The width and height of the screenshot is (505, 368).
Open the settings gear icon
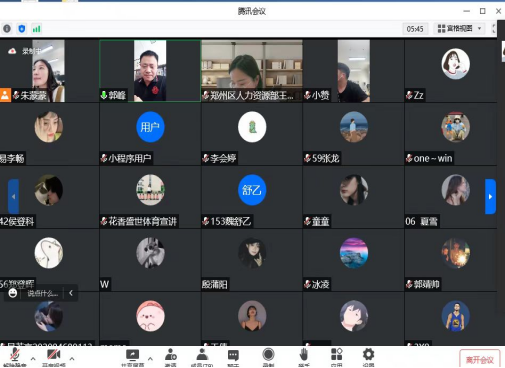coord(368,355)
